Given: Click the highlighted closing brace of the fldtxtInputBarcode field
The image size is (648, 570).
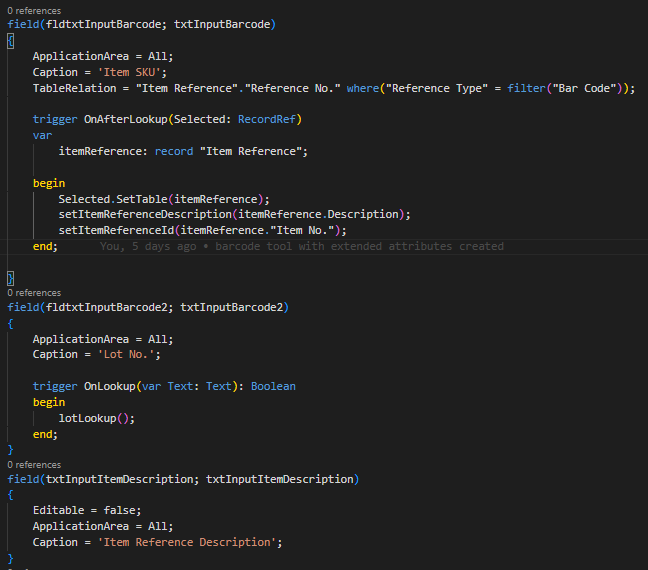Looking at the screenshot, I should point(11,278).
